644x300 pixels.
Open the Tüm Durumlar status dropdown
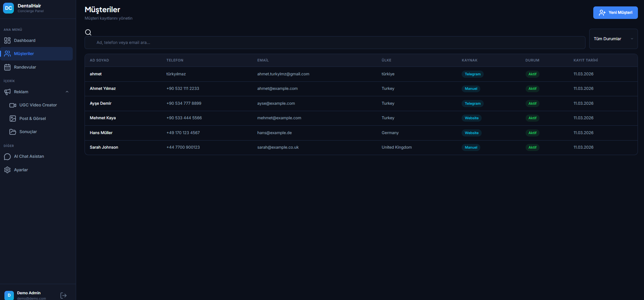(613, 39)
